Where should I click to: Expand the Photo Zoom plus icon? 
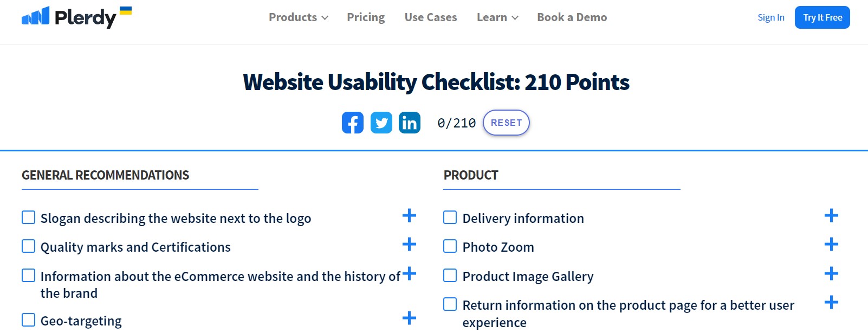(x=831, y=244)
